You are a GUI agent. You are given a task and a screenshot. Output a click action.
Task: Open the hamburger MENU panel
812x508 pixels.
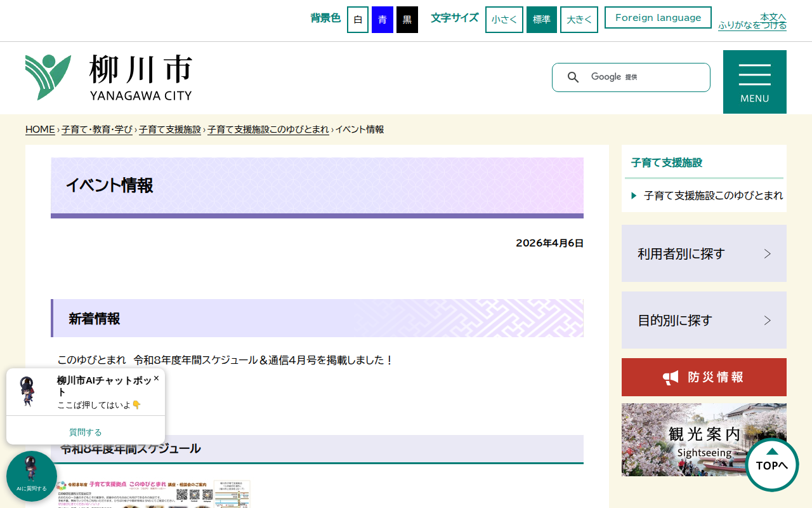coord(754,81)
